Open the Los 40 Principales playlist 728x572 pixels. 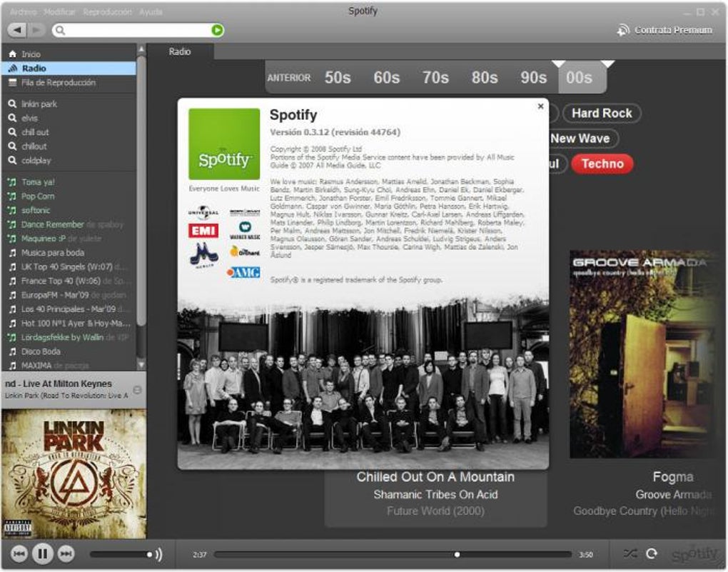tap(69, 309)
